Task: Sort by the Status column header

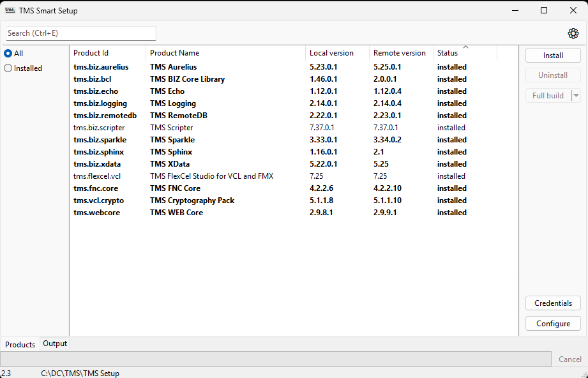Action: point(448,53)
